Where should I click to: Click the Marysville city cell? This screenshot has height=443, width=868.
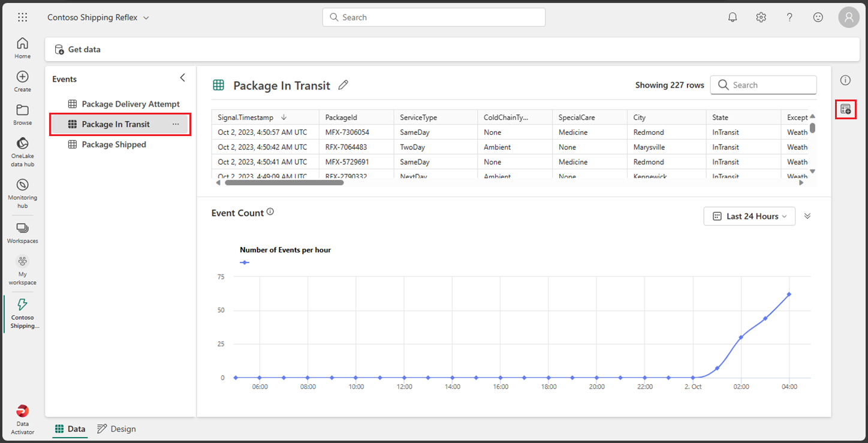coord(667,147)
